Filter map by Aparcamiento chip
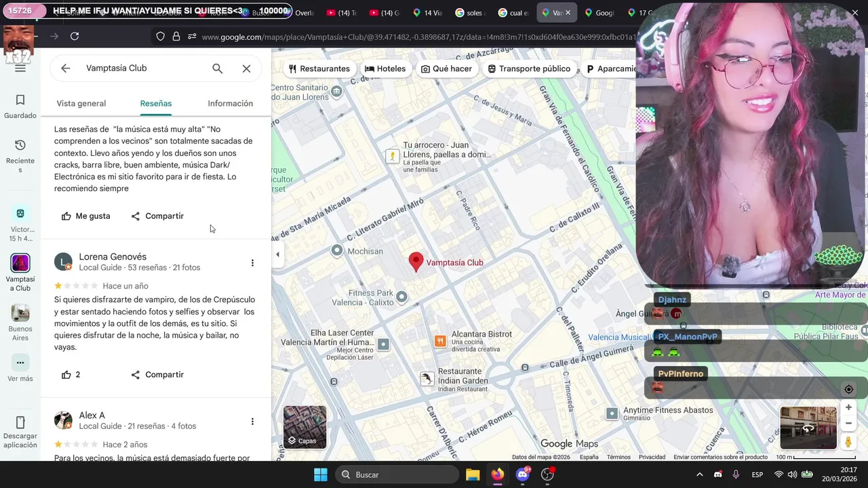Screen dimensions: 868x488 [610, 68]
